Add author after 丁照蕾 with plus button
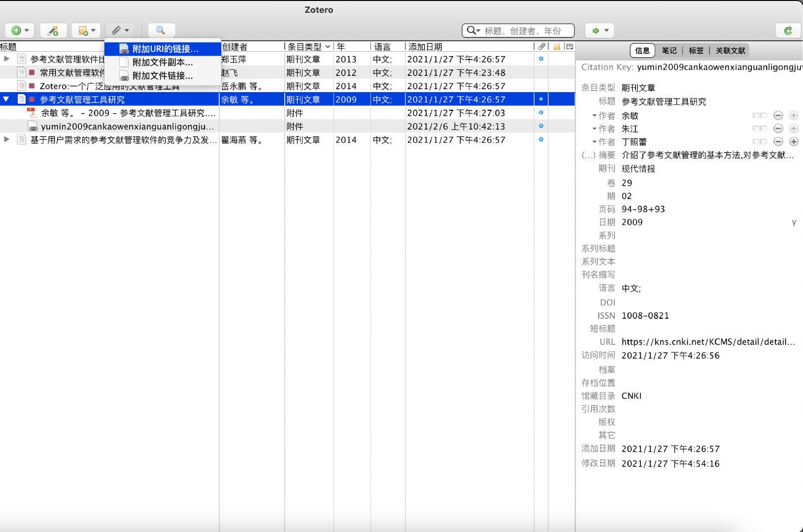Screen dimensions: 803x532 [x=794, y=142]
